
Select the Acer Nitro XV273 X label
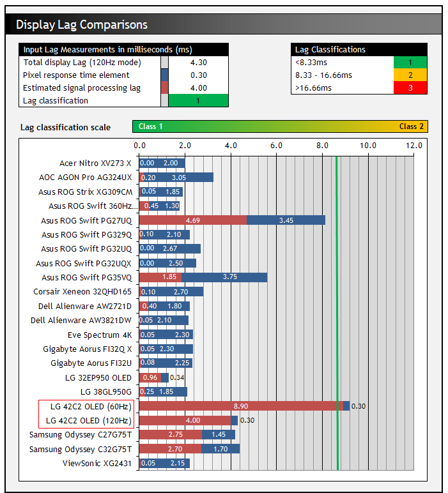(x=95, y=163)
